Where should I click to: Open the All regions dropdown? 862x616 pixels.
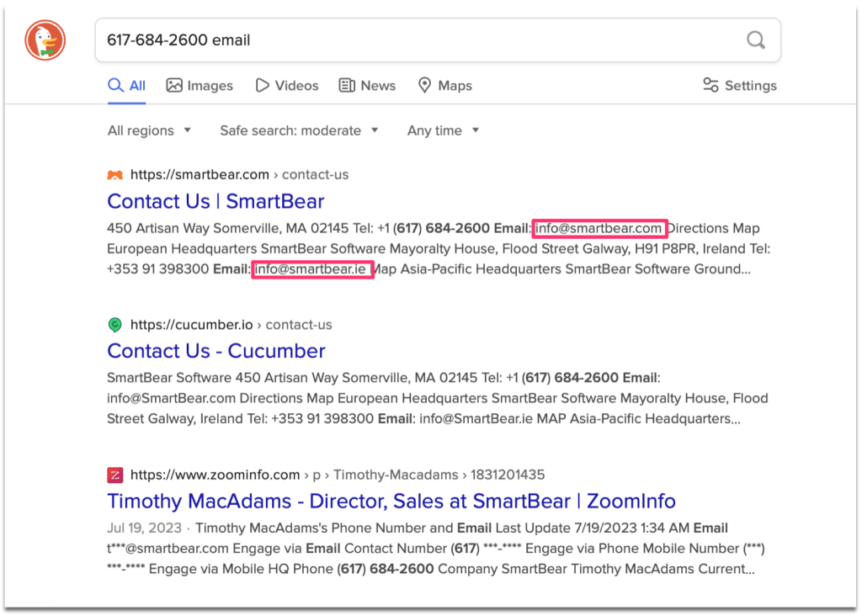149,130
